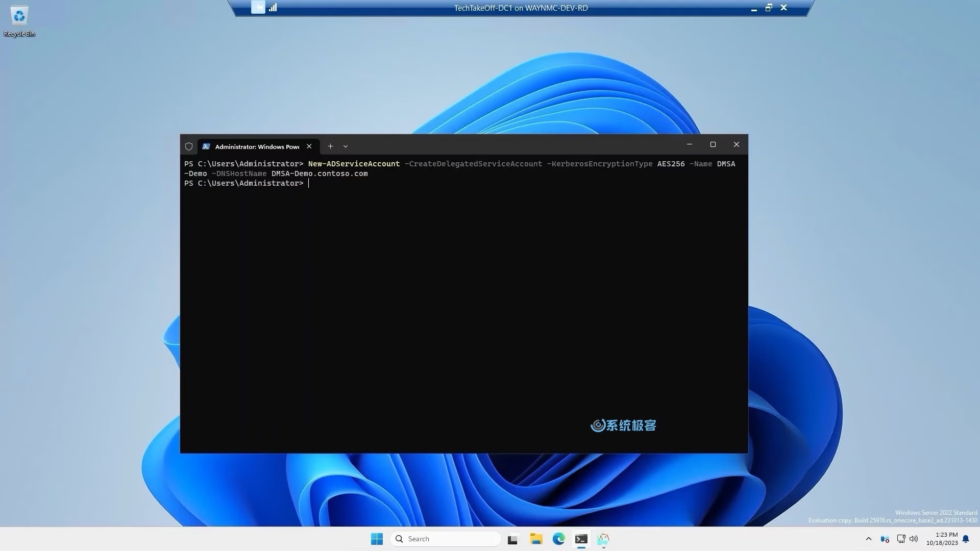Click the DMSA-Demo.contoso.com host name text
The height and width of the screenshot is (551, 980).
point(320,173)
